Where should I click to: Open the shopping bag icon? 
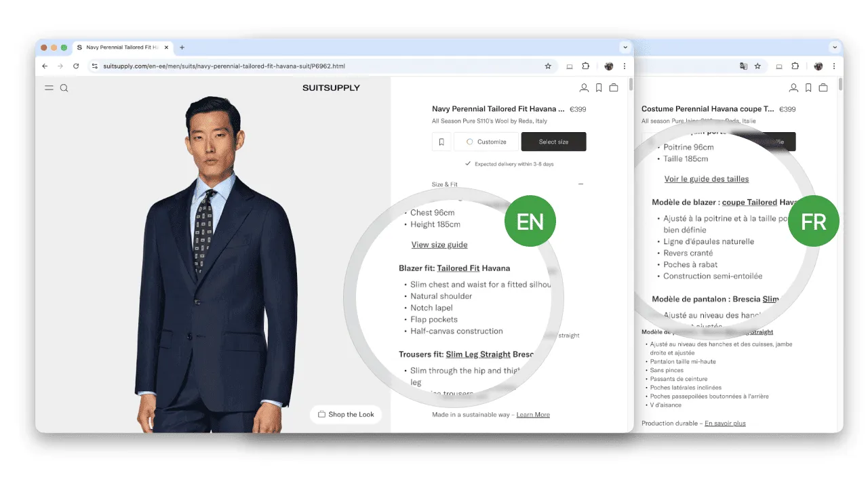coord(613,87)
